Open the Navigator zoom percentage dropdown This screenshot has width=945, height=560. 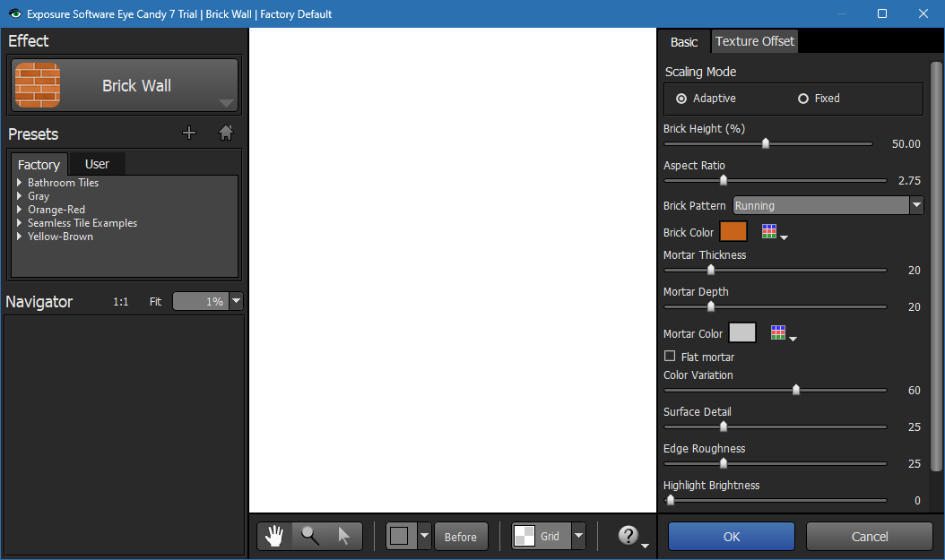point(237,301)
